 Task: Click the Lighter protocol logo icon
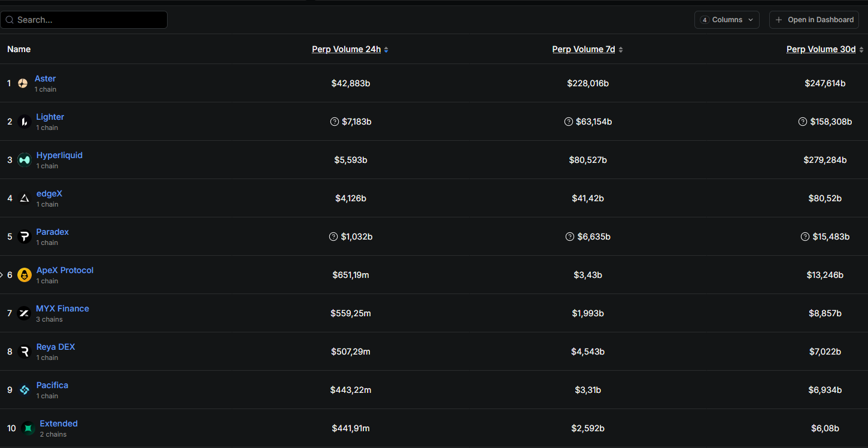(24, 122)
